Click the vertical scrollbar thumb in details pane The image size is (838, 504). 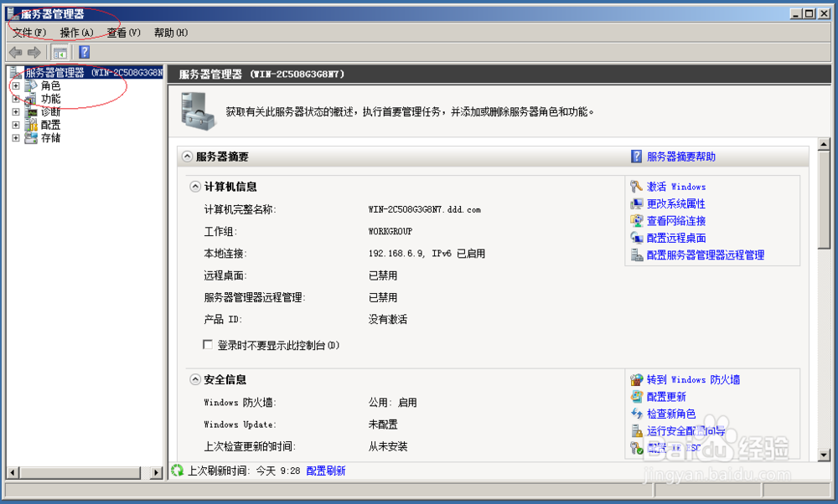coord(824,200)
